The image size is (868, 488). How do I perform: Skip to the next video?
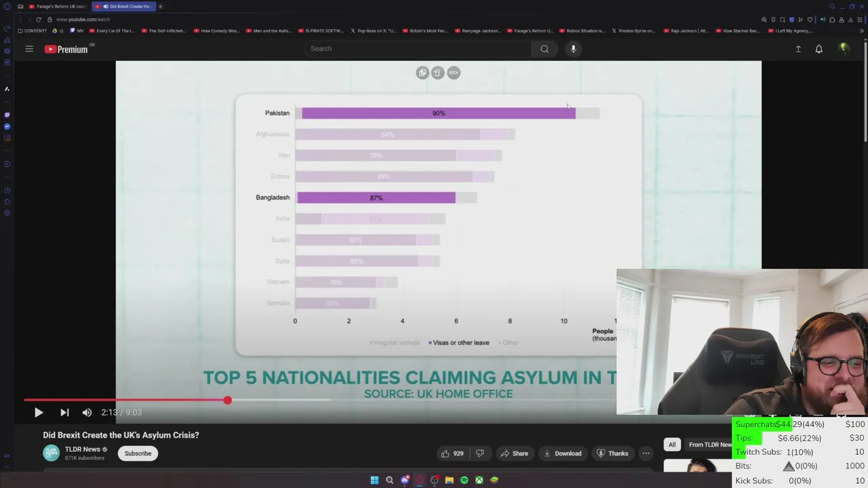tap(64, 412)
